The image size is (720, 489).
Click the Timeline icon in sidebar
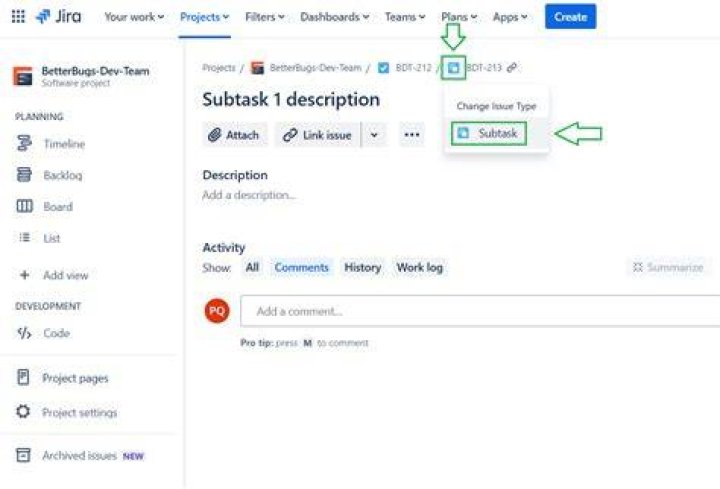pyautogui.click(x=24, y=143)
